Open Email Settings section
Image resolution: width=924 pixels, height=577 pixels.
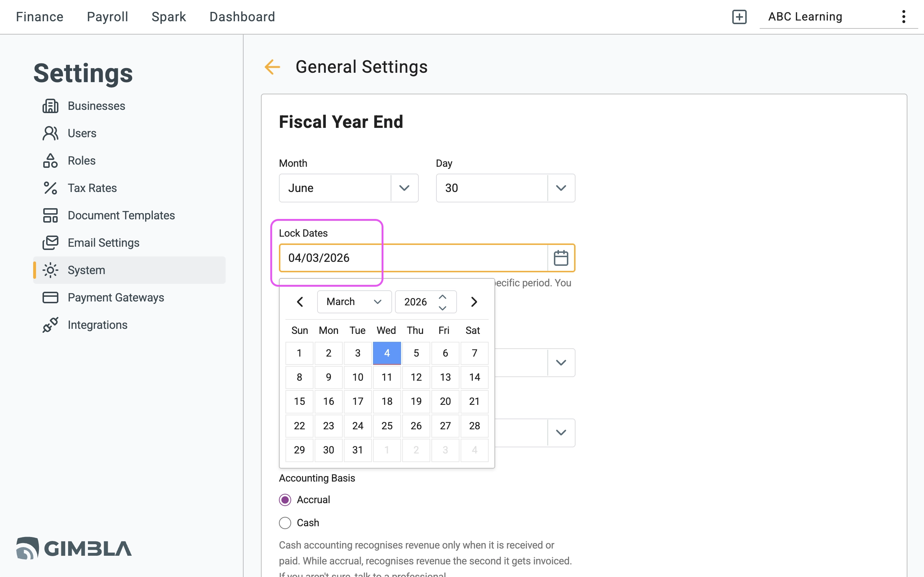[x=103, y=243]
